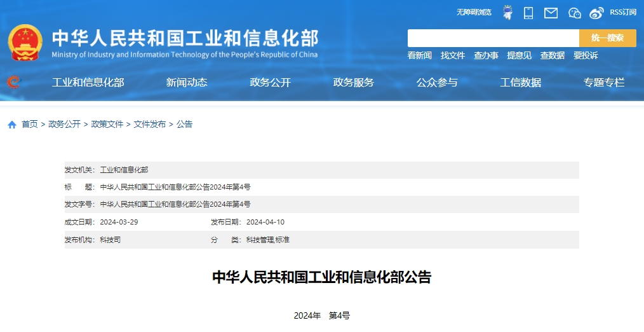Click the ministry title 中华人民共和国工业和信息化部 in header

(185, 38)
